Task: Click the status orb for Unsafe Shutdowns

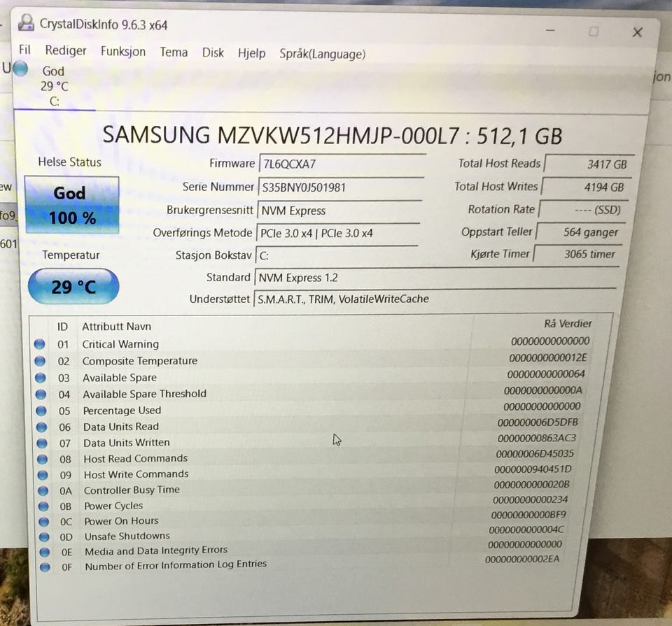Action: 45,537
